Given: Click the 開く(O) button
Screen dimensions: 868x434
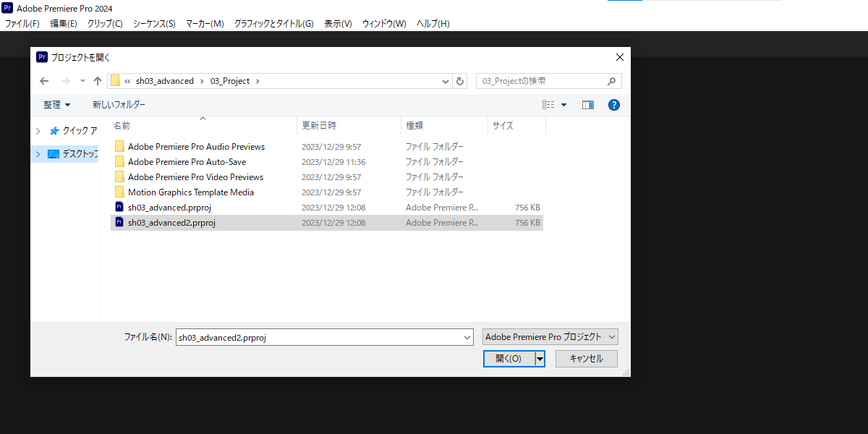Looking at the screenshot, I should point(509,359).
